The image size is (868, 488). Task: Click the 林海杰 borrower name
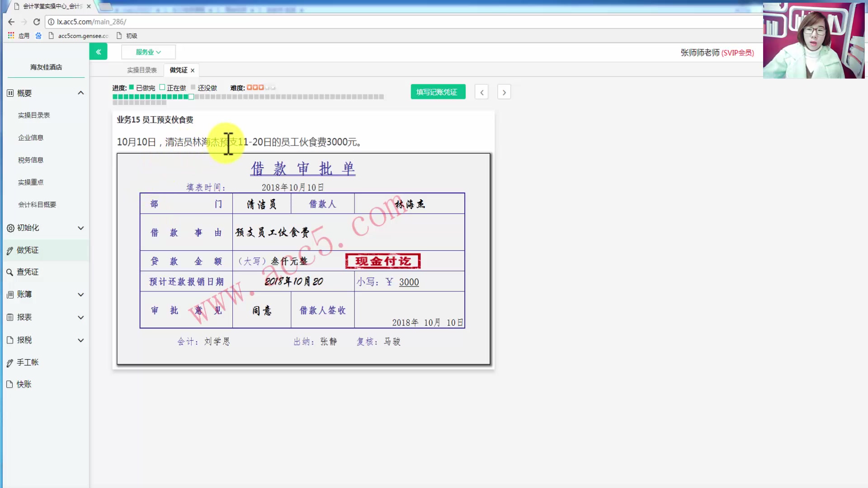(410, 204)
